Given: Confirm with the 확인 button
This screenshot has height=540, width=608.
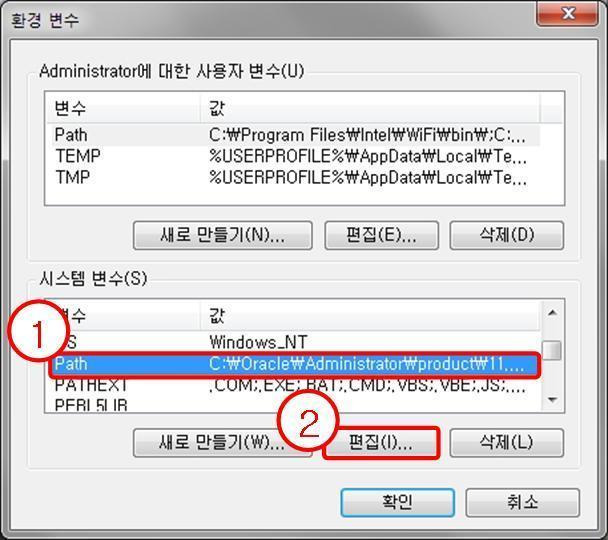Looking at the screenshot, I should coord(397,502).
